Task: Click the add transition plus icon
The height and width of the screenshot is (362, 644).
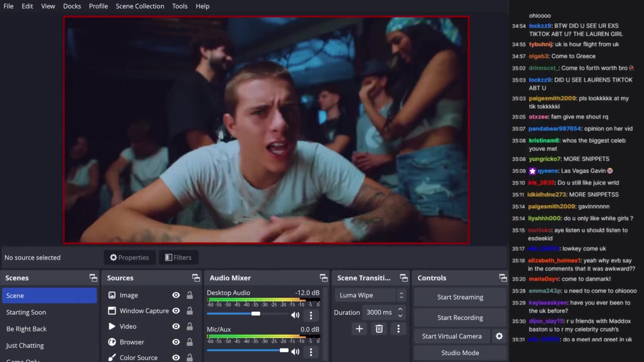Action: pyautogui.click(x=359, y=329)
